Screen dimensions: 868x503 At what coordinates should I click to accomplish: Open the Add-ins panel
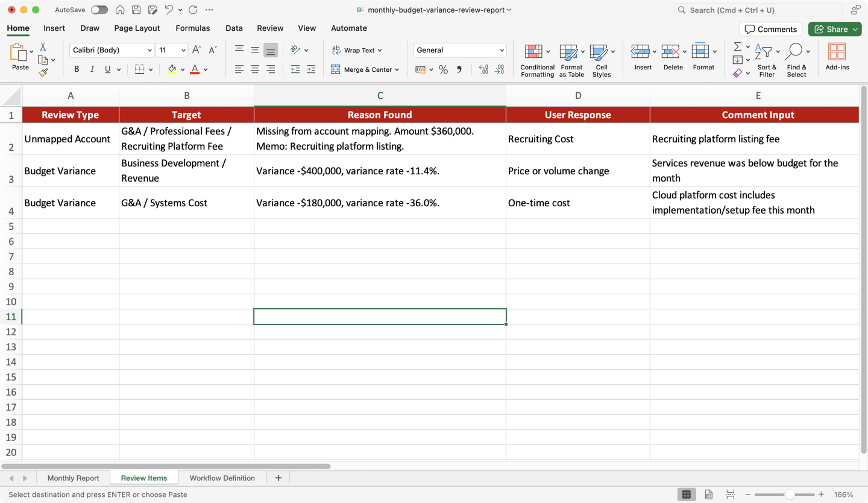pyautogui.click(x=837, y=57)
